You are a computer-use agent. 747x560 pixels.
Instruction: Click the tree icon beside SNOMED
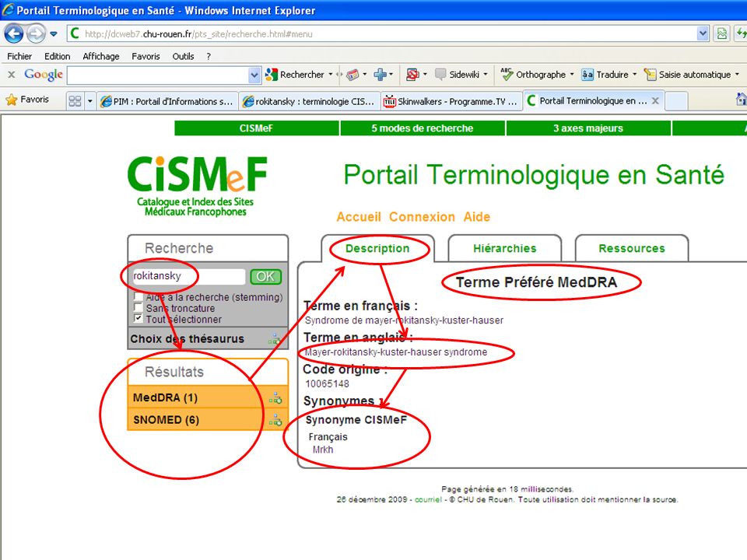pos(275,420)
